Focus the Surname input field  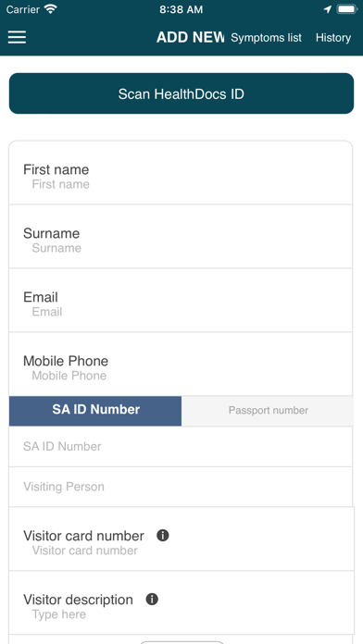pos(181,236)
